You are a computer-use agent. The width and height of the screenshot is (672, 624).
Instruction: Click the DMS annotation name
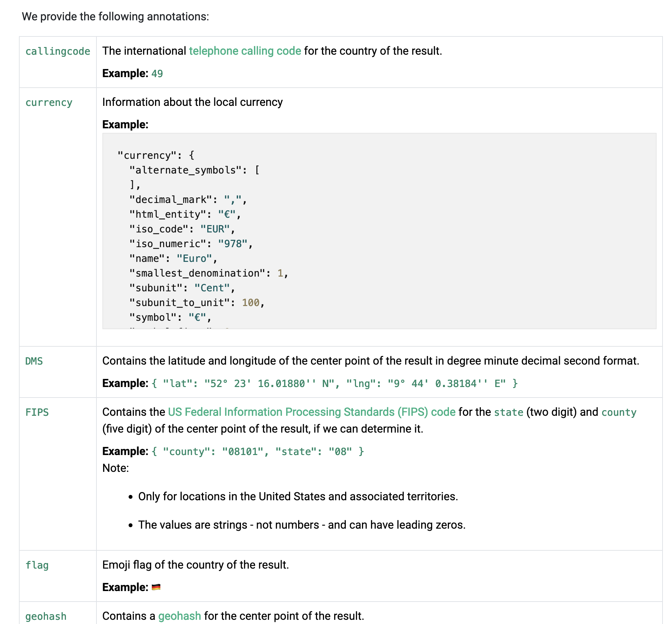[x=34, y=361]
